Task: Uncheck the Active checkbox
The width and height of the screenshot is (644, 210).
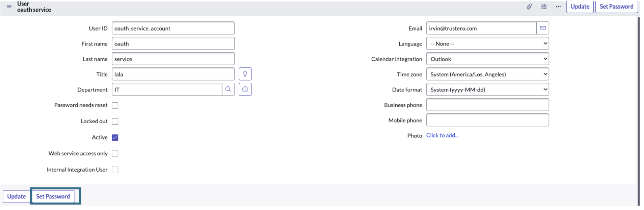Action: click(115, 137)
